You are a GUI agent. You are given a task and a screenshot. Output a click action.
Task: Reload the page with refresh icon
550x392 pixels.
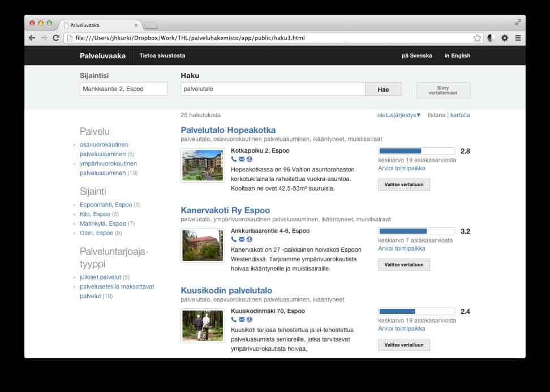pyautogui.click(x=56, y=38)
